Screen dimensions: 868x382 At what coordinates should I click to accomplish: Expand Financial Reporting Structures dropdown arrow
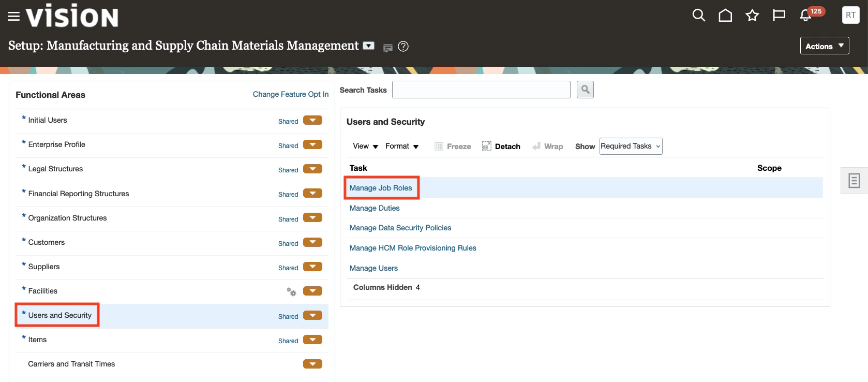pos(312,193)
